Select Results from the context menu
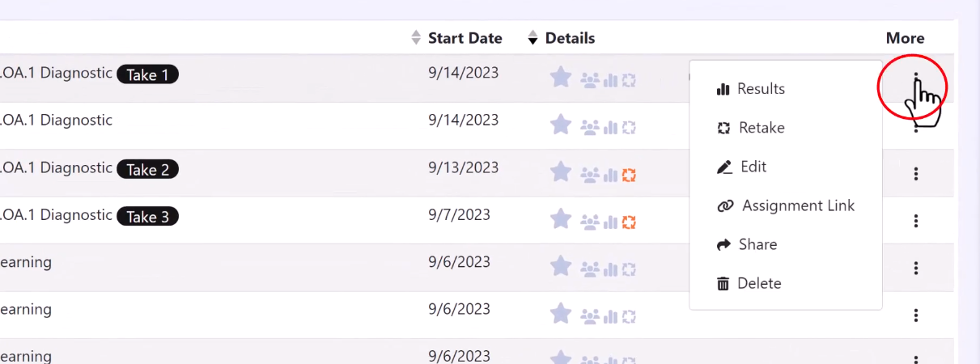The height and width of the screenshot is (364, 980). (x=751, y=89)
